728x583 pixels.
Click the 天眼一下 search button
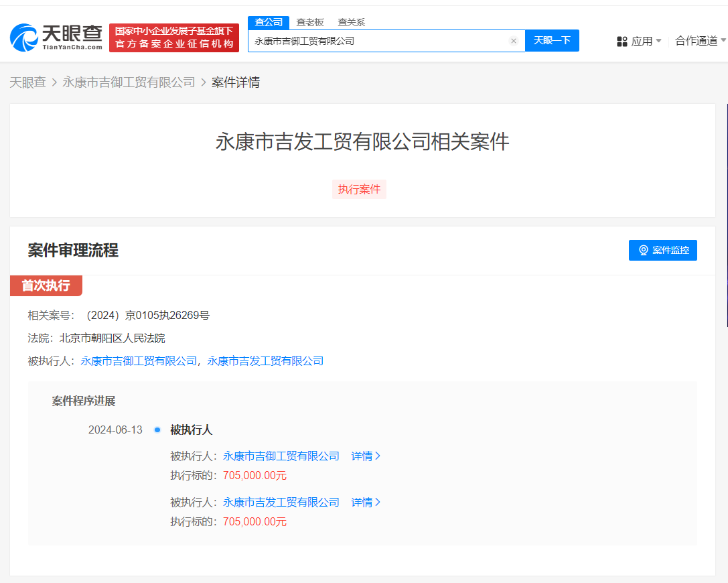click(x=552, y=41)
